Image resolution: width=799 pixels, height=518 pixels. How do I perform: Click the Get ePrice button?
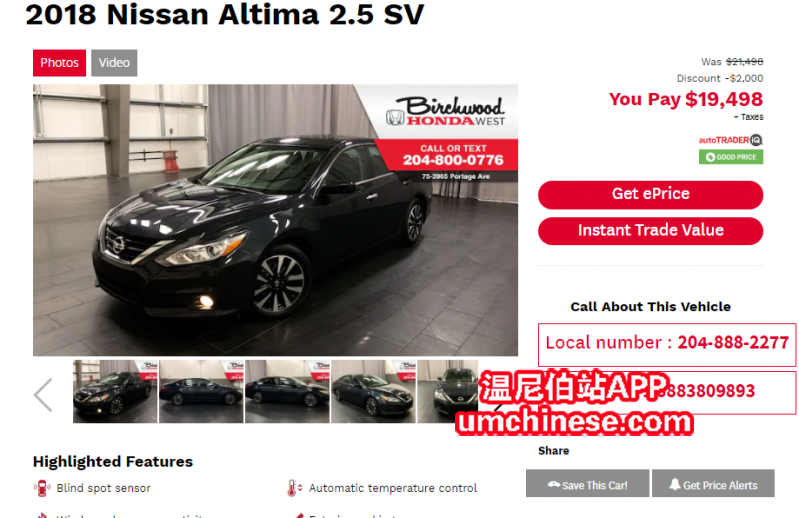coord(650,195)
